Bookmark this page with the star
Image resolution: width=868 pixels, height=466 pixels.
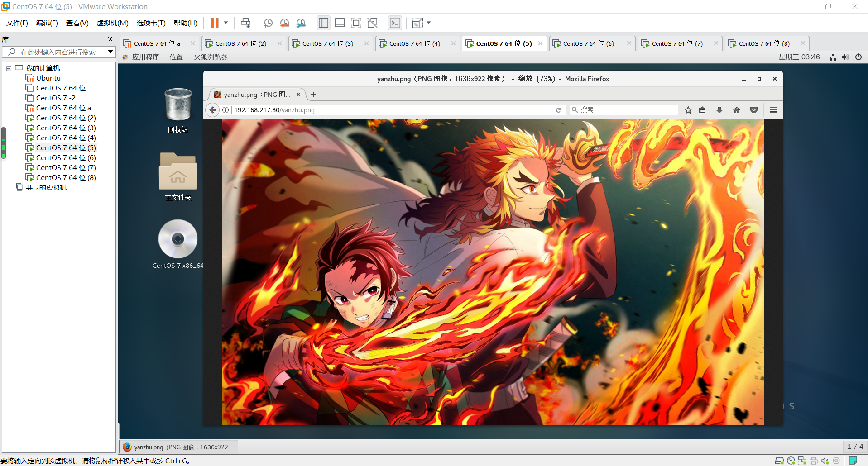[688, 110]
